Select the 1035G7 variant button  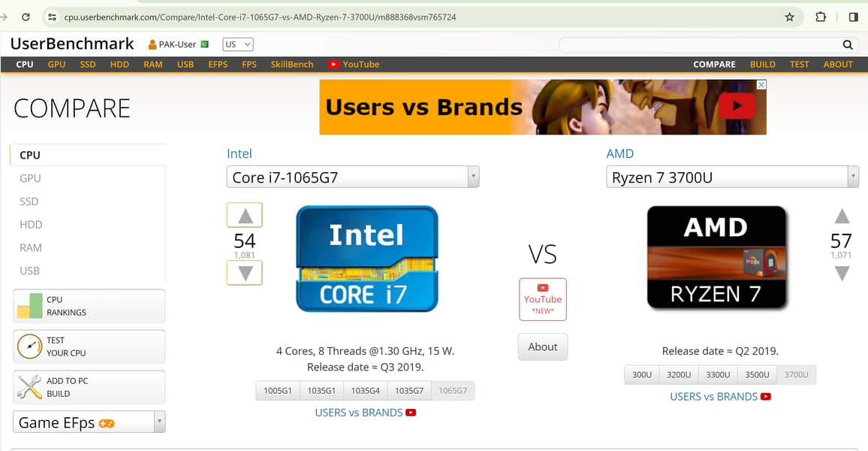[x=409, y=391]
